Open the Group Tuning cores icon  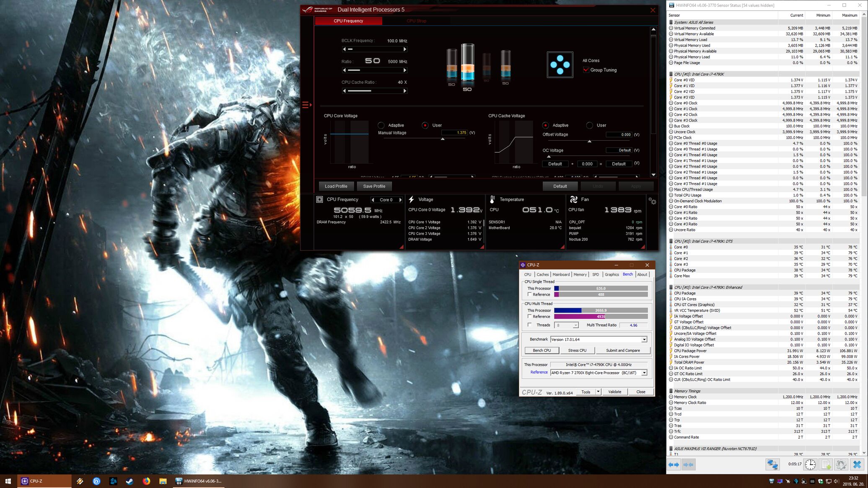point(560,65)
